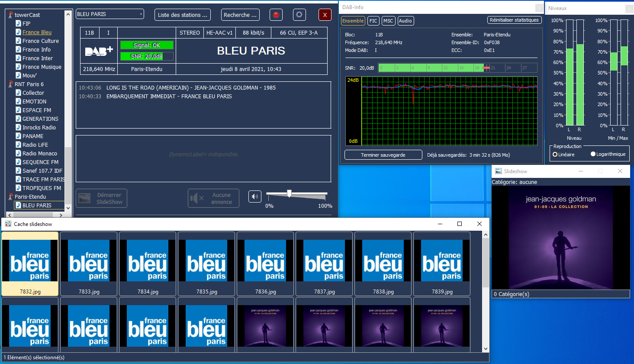Click the France Inter station icon
Viewport: 634px width, 364px height.
(x=18, y=58)
